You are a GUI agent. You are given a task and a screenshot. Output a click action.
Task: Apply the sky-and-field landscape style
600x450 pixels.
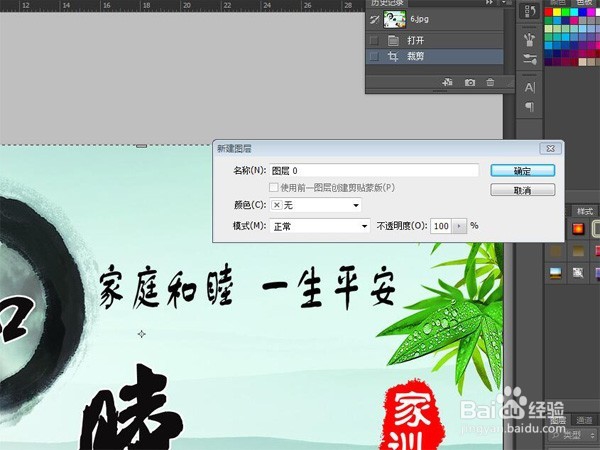pyautogui.click(x=556, y=272)
